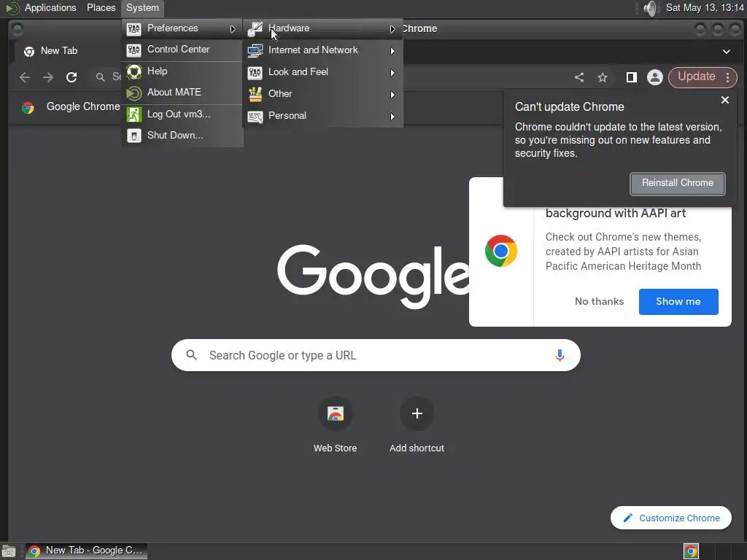Viewport: 747px width, 560px height.
Task: Bookmark this tab with star
Action: (603, 77)
